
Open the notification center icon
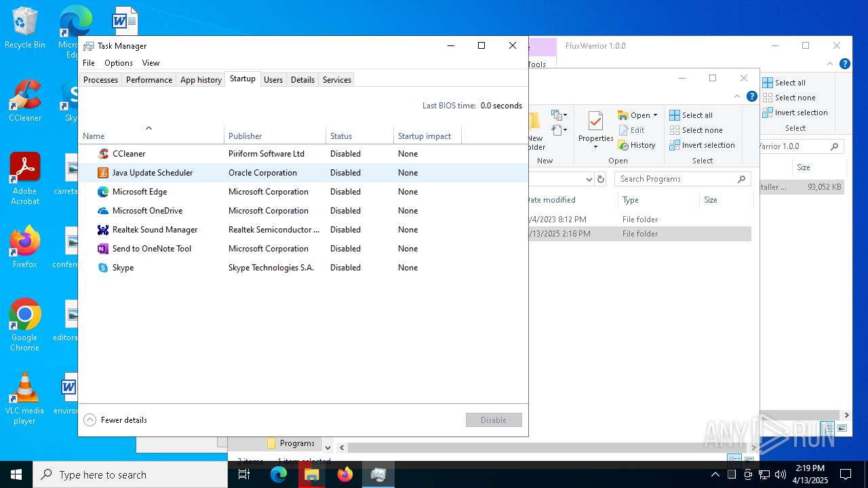(x=846, y=474)
